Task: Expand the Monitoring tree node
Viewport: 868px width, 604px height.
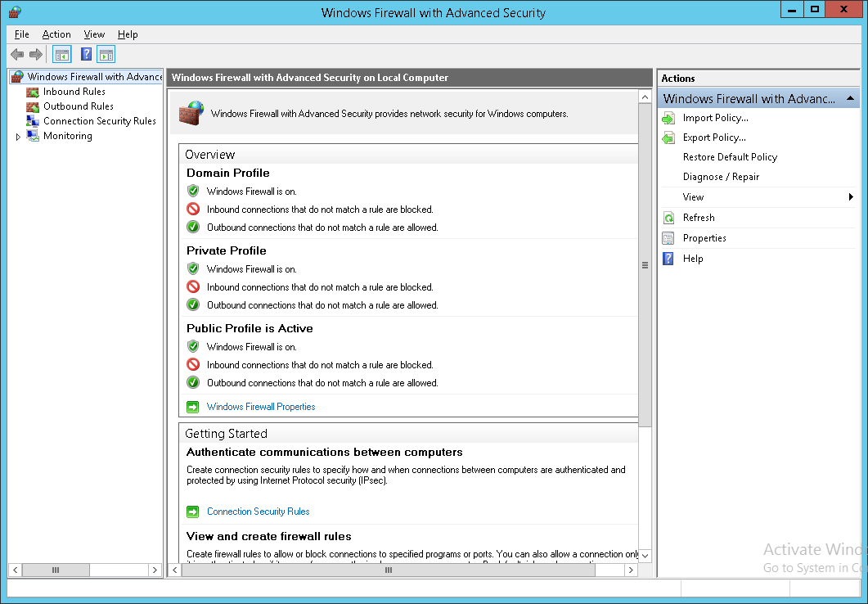Action: [x=18, y=136]
